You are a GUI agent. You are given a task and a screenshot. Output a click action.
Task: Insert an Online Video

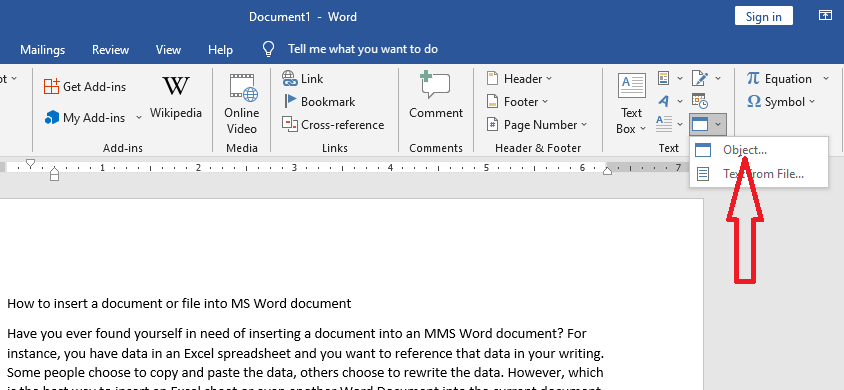242,104
